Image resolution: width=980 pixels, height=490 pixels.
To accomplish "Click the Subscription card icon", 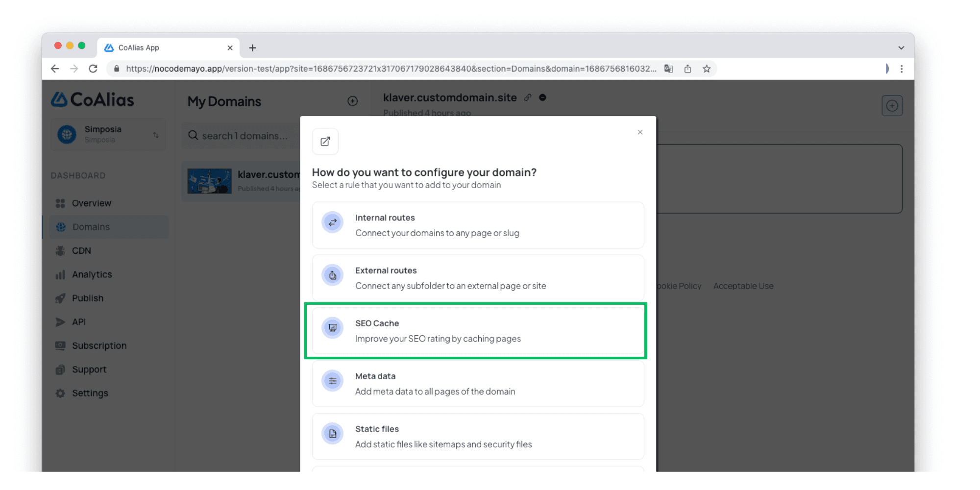I will coord(60,346).
